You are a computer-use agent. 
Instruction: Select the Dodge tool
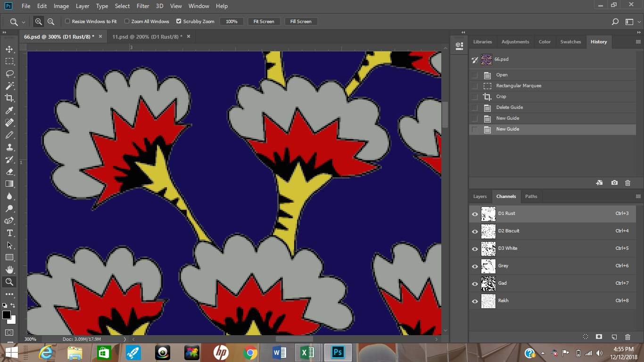pos(9,208)
